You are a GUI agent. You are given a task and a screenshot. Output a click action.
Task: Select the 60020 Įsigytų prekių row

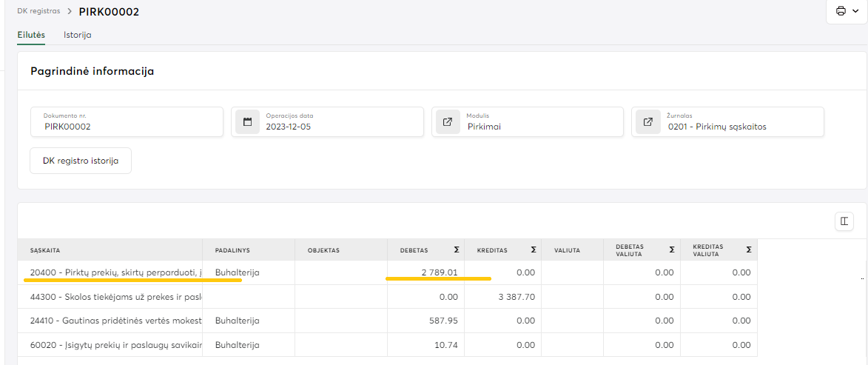[x=115, y=345]
